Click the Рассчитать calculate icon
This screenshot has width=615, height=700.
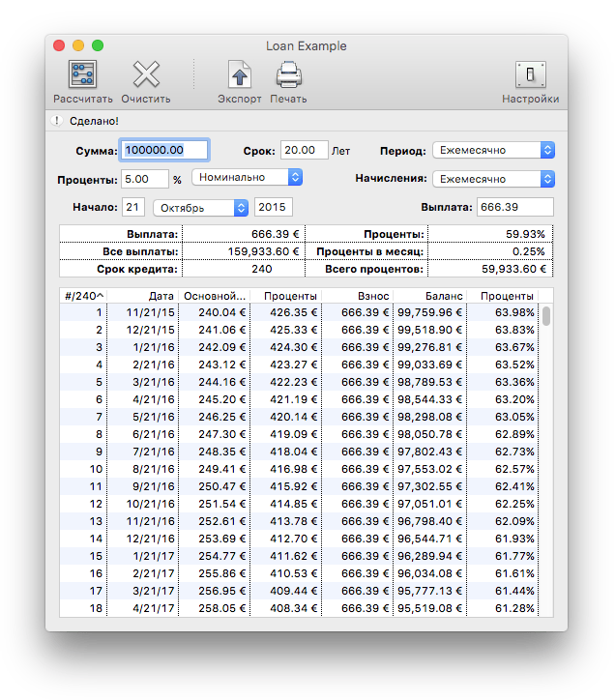82,75
